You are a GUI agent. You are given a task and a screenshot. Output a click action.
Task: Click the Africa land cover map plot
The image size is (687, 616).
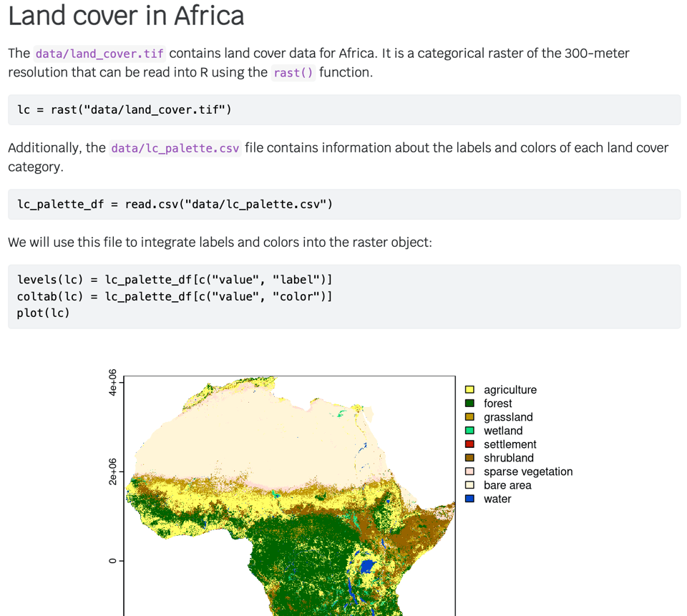tap(290, 501)
